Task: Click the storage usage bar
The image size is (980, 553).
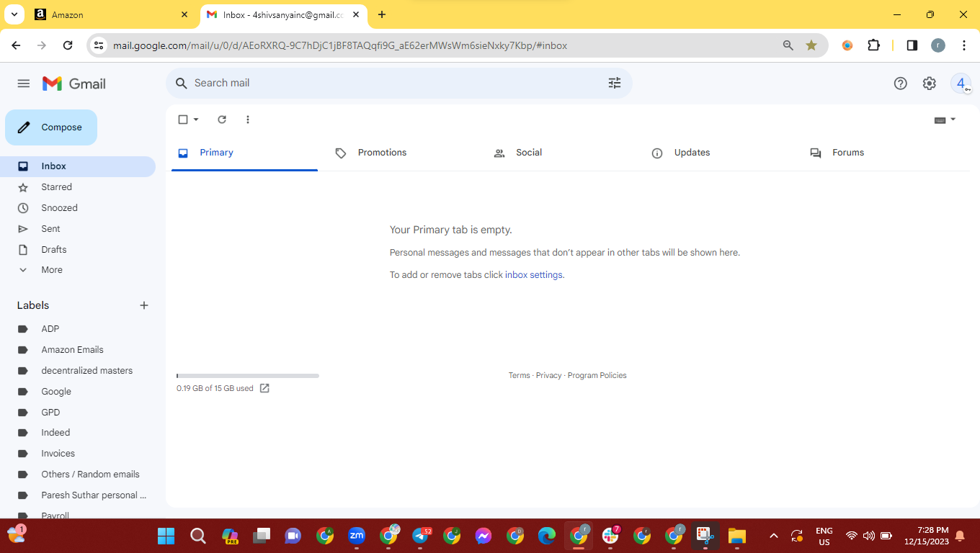Action: (248, 376)
